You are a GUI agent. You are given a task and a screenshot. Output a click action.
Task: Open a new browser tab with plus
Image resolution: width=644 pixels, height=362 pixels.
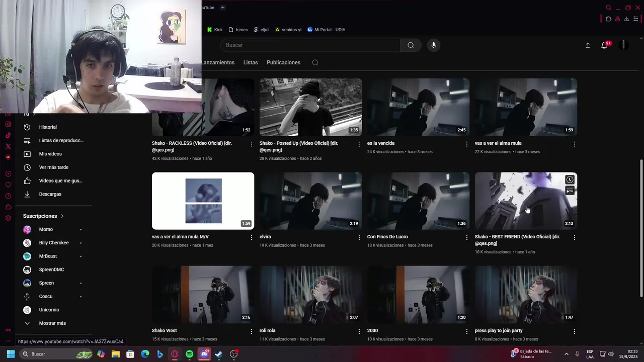click(222, 8)
